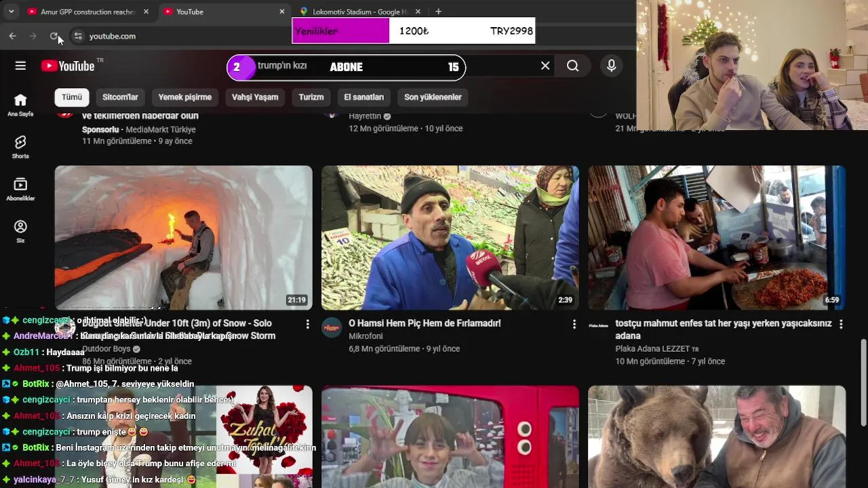This screenshot has width=868, height=488.
Task: Close the YouTube tab
Action: pyautogui.click(x=282, y=12)
